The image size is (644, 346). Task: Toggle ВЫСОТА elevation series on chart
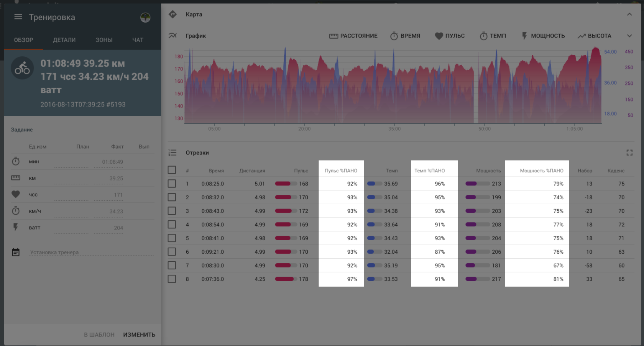coord(582,36)
